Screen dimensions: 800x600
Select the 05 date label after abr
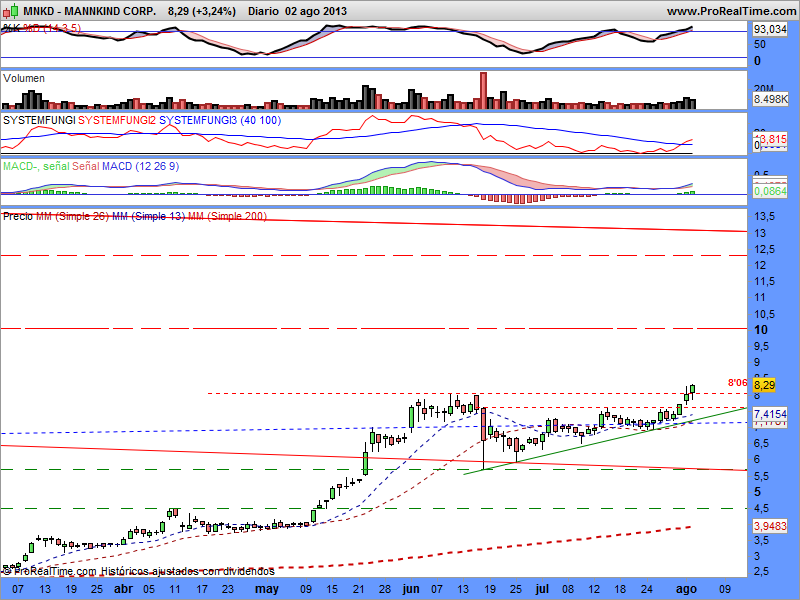pyautogui.click(x=149, y=589)
